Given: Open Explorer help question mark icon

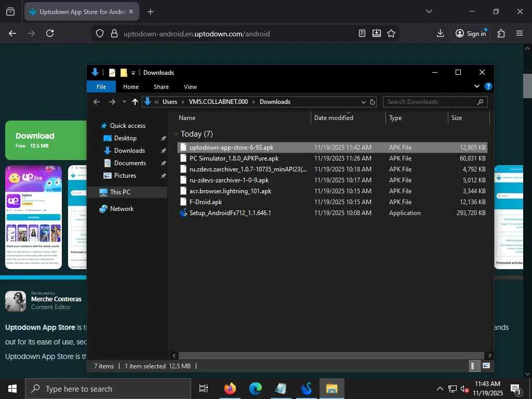Looking at the screenshot, I should click(x=488, y=86).
